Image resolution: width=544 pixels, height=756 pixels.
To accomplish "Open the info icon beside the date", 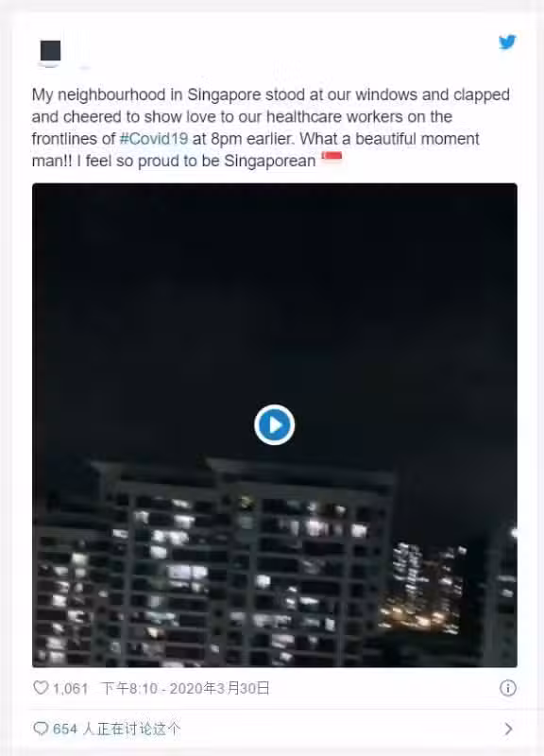I will tap(507, 688).
